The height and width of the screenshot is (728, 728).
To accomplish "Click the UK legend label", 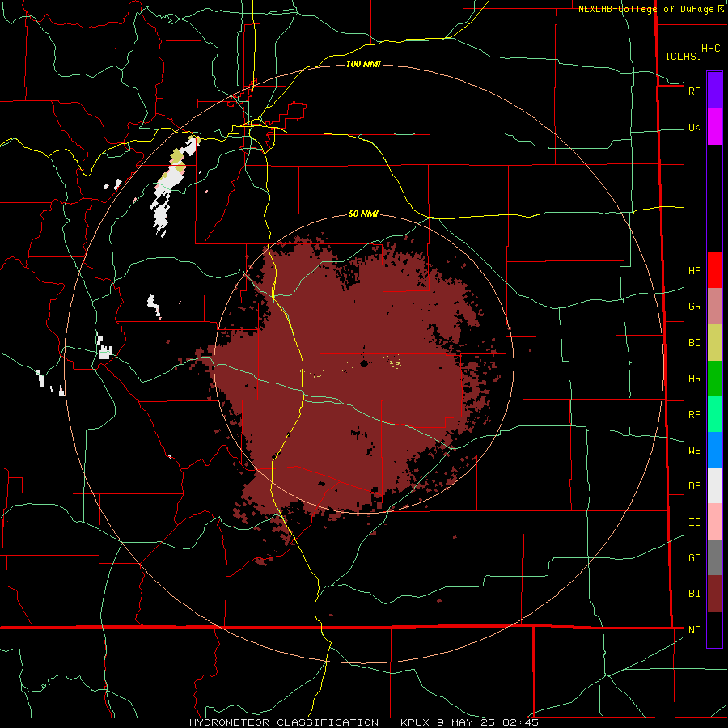I will click(694, 128).
